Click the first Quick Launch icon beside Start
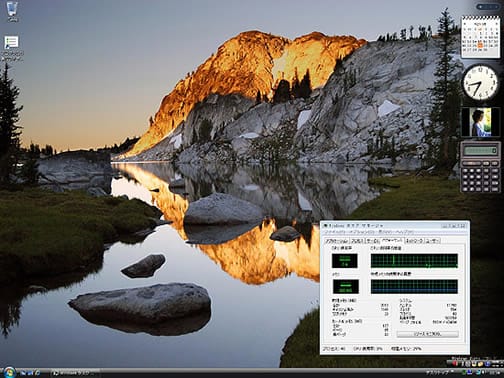This screenshot has height=378, width=504. [23, 373]
